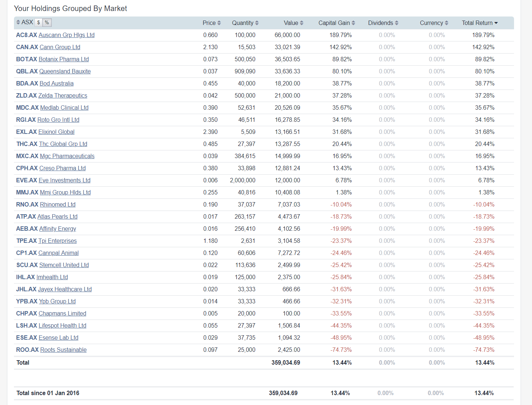Click the 359,034.69 value in the Total row
This screenshot has height=405, width=532.
tap(286, 362)
